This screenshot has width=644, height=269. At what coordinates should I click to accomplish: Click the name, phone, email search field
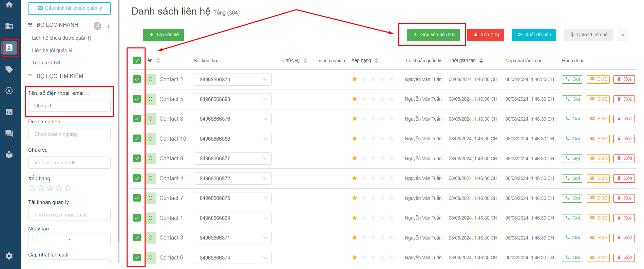tap(69, 106)
